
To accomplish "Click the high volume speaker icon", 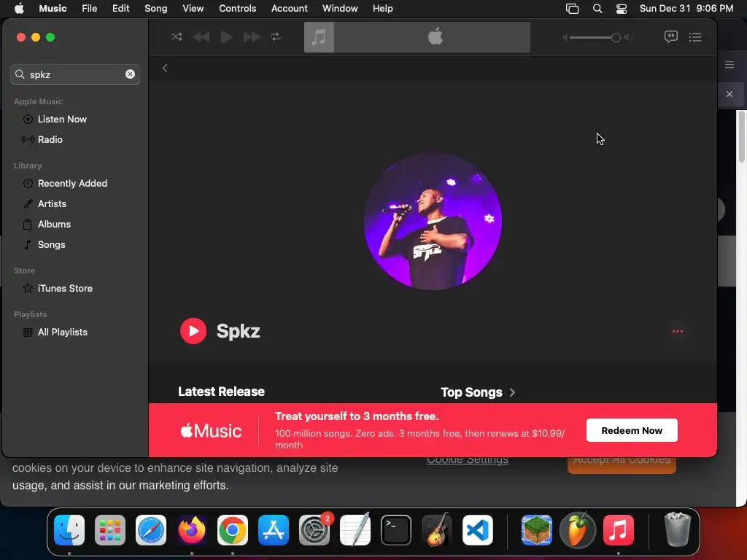I will click(x=629, y=37).
